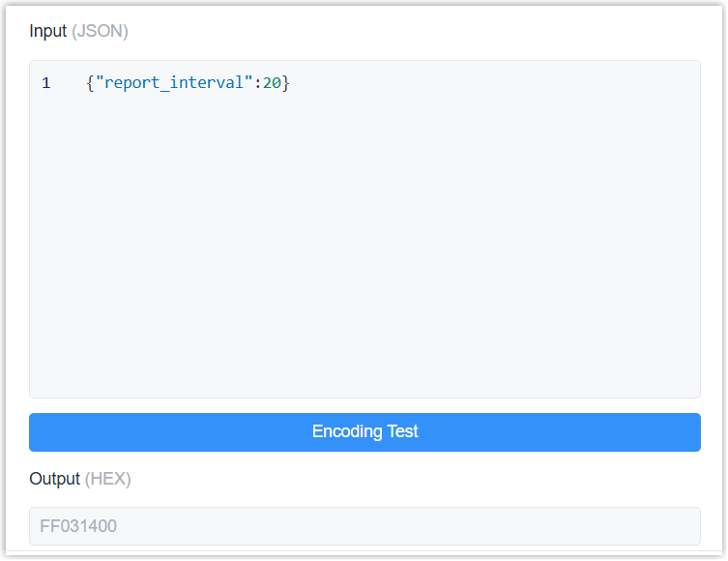The image size is (728, 561).
Task: Click the colon after the report_interval key
Action: [257, 83]
